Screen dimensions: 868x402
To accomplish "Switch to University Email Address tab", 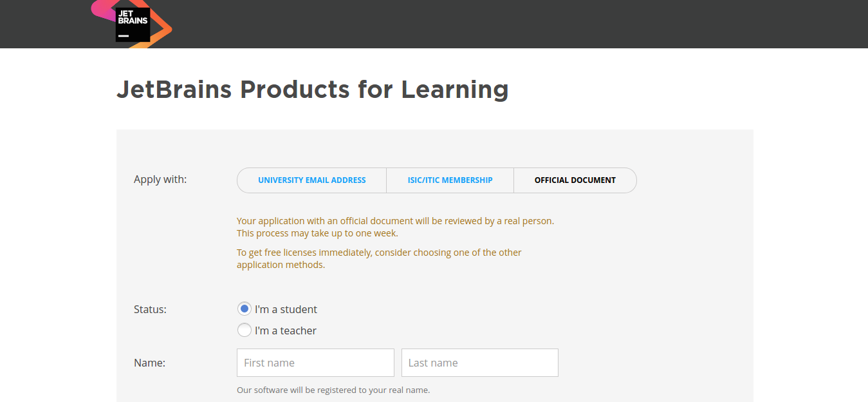I will point(312,180).
